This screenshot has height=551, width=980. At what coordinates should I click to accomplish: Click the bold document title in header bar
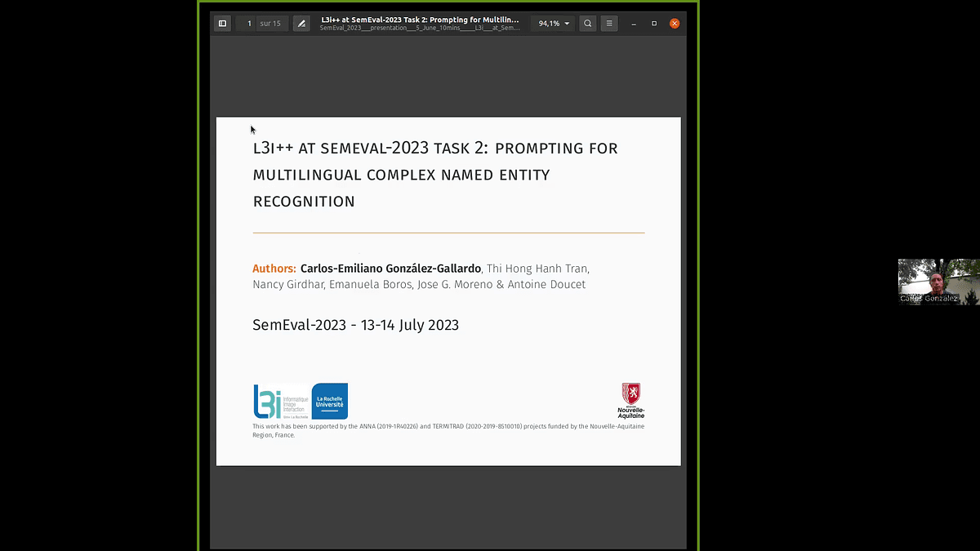(420, 19)
